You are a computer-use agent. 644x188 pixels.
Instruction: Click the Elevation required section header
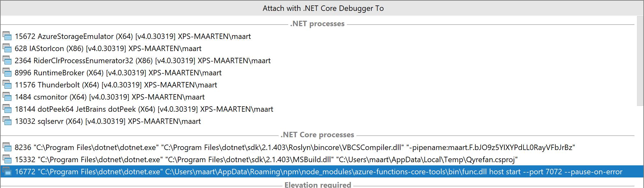coord(318,184)
